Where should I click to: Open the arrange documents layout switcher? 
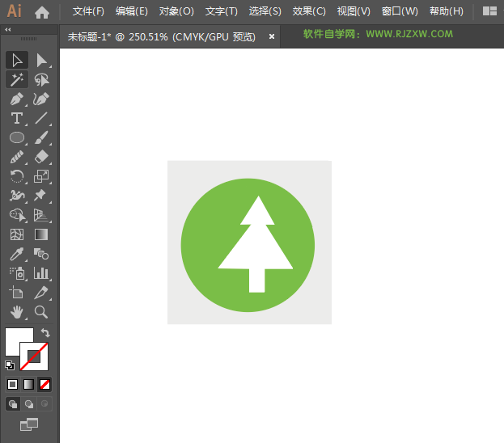click(x=490, y=11)
